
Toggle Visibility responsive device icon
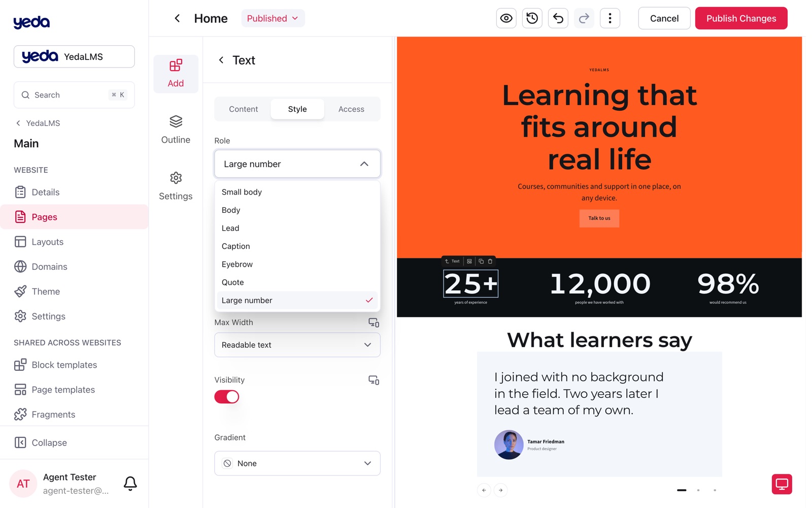point(374,380)
